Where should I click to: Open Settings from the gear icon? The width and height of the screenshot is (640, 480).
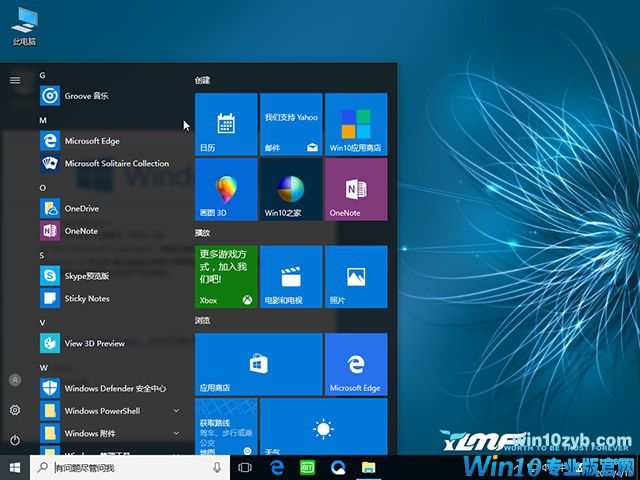(x=15, y=410)
